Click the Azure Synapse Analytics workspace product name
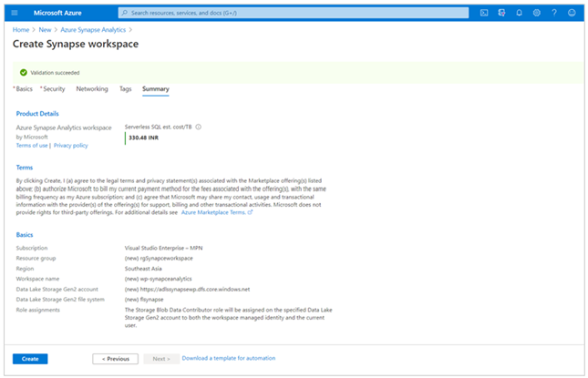This screenshot has height=378, width=588. [x=64, y=128]
